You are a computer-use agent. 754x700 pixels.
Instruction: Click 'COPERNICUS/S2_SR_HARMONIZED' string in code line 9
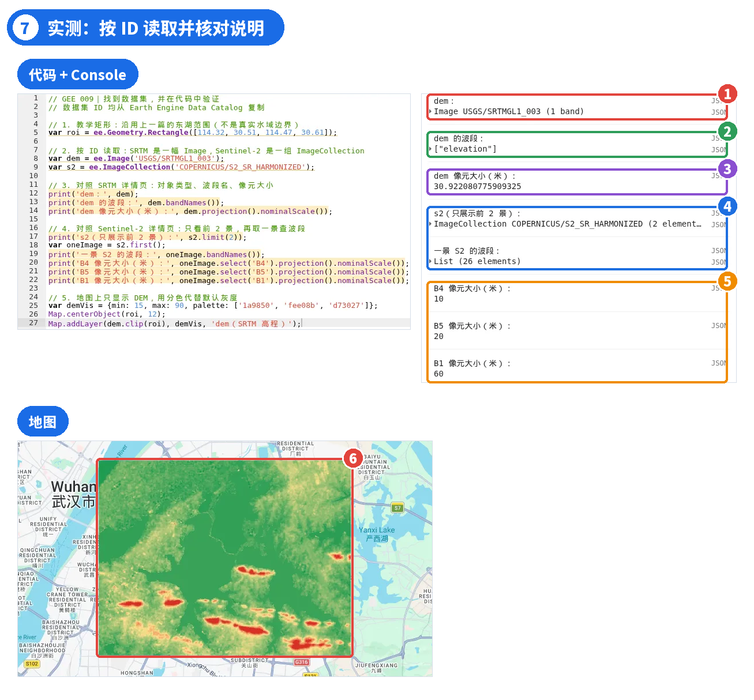240,167
